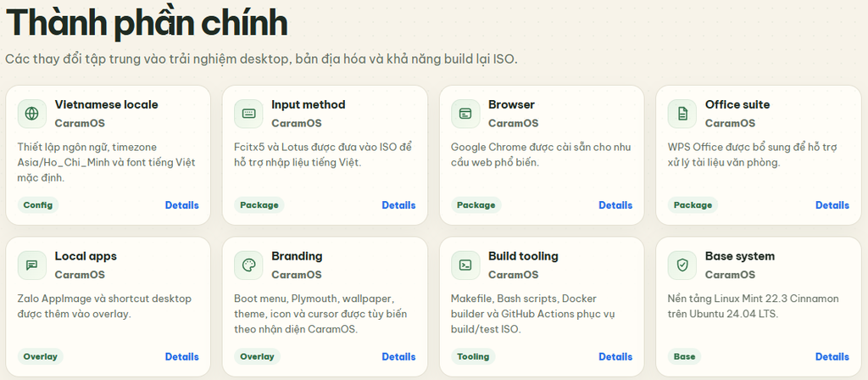The height and width of the screenshot is (380, 868).
Task: Click the Package tag on Input method card
Action: click(259, 205)
